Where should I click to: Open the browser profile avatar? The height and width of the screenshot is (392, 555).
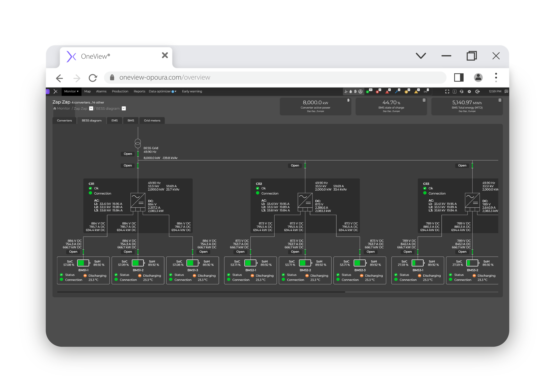(x=478, y=77)
